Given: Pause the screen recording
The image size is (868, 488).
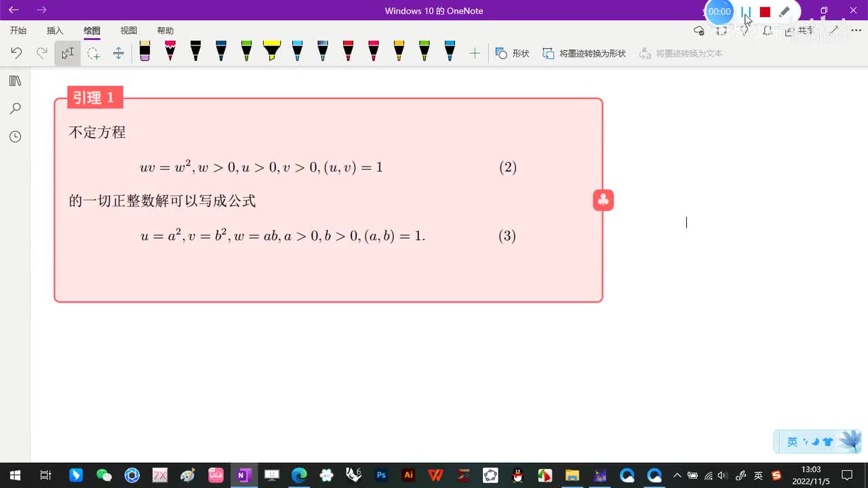Looking at the screenshot, I should click(x=747, y=12).
